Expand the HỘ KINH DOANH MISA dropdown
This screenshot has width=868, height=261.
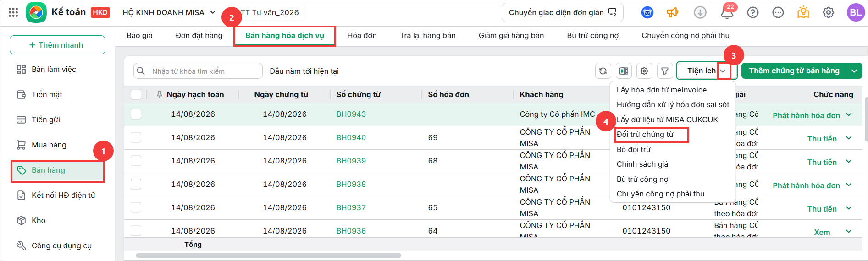tap(213, 12)
